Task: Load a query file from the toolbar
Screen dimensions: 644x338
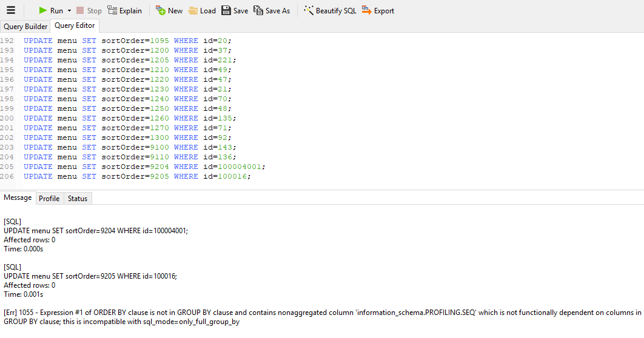Action: click(202, 10)
